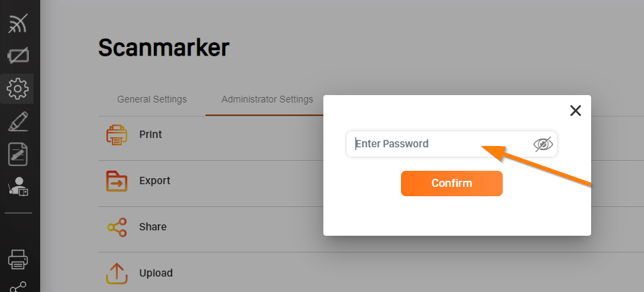Viewport: 644px width, 292px height.
Task: Open the Export settings row
Action: pos(211,181)
